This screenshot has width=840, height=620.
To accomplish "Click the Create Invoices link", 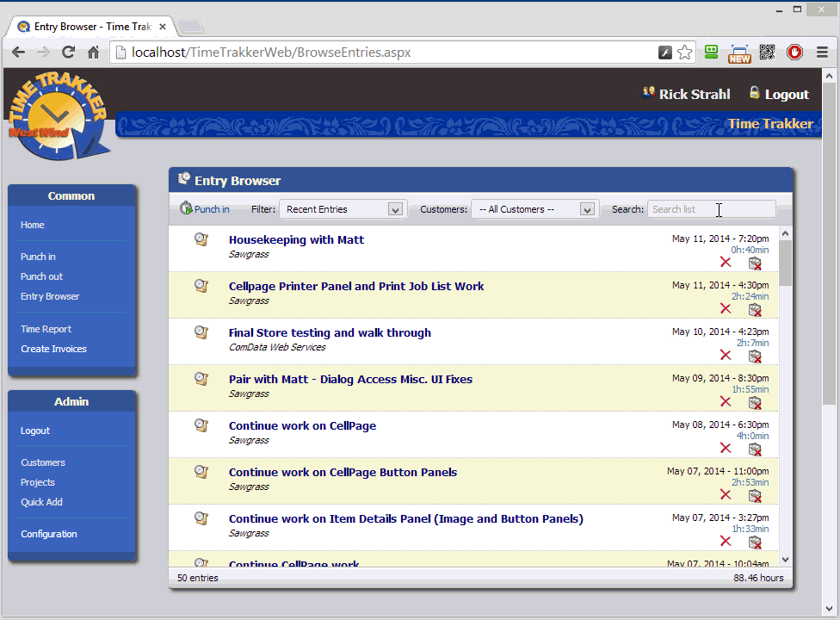I will point(55,349).
